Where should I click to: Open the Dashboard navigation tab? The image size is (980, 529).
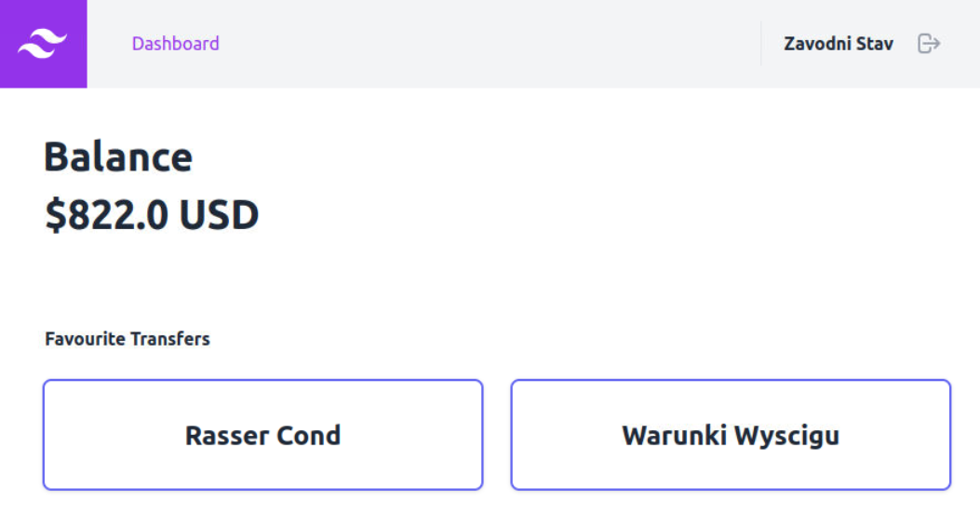coord(175,44)
